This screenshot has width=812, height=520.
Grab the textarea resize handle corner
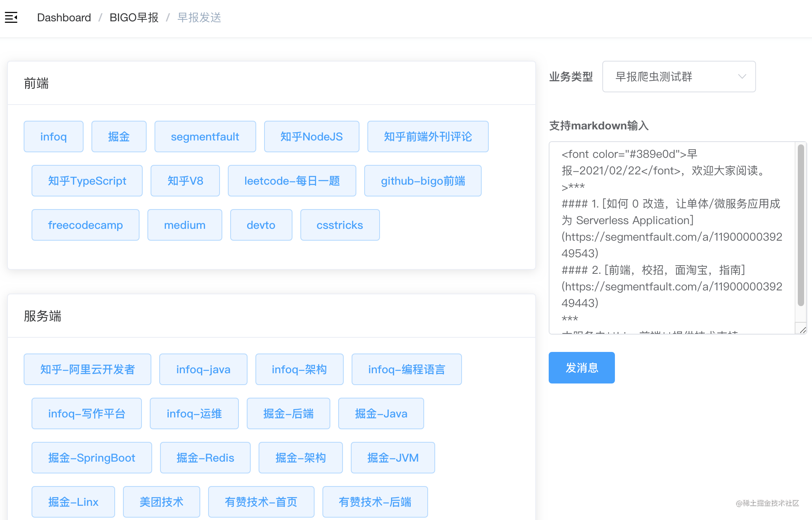(803, 330)
